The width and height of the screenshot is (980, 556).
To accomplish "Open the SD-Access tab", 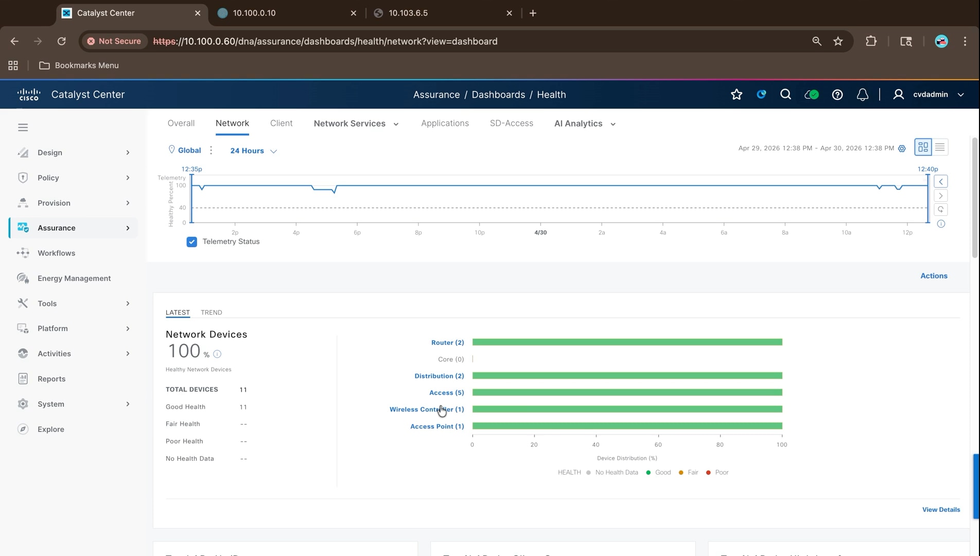I will click(512, 124).
